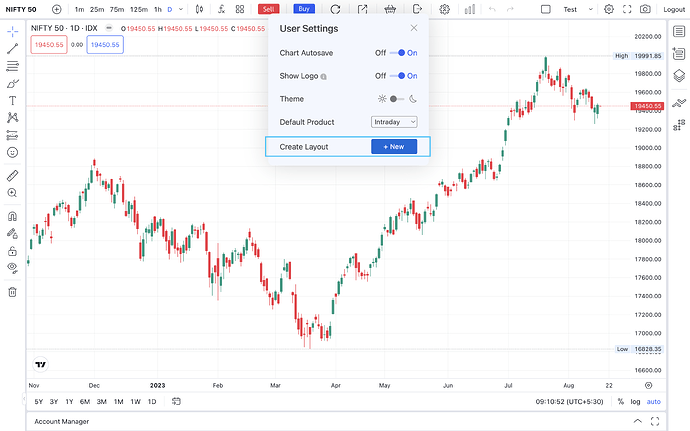690x431 pixels.
Task: Toggle log scale mode
Action: (635, 402)
